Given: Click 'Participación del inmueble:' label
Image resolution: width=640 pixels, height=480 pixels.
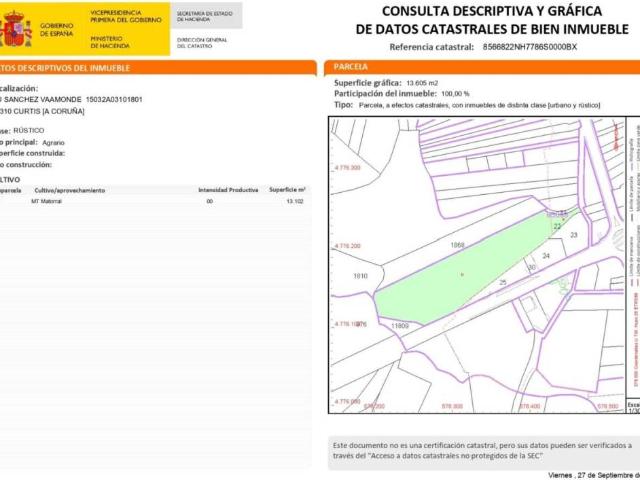Looking at the screenshot, I should coord(385,94).
